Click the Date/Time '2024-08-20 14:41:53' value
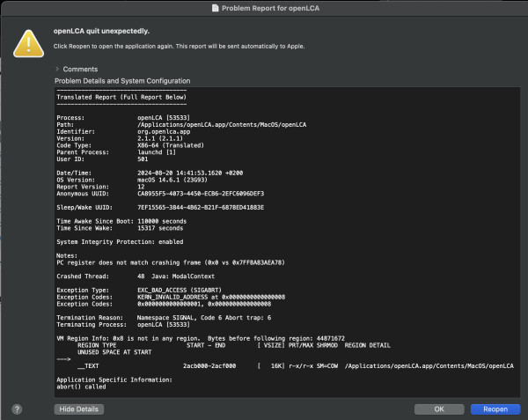The width and height of the screenshot is (528, 420). pos(190,173)
